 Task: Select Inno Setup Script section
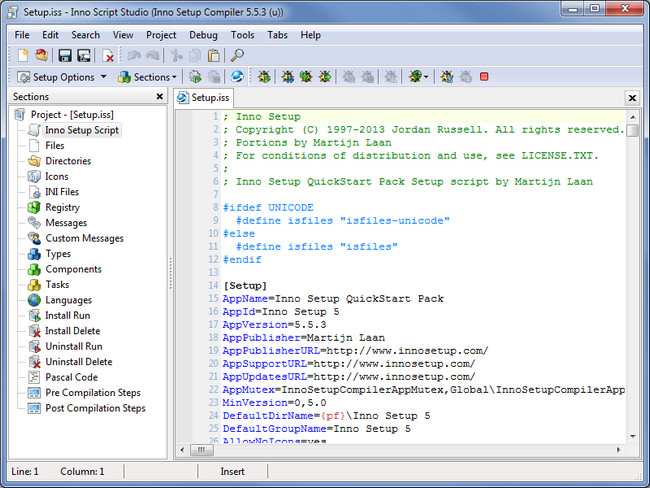[82, 130]
